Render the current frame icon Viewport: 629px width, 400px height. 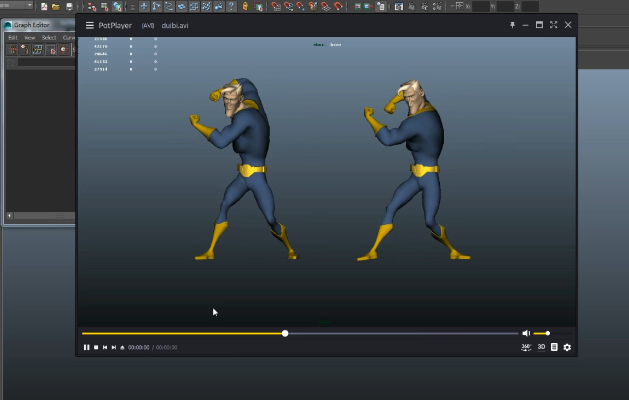(412, 6)
